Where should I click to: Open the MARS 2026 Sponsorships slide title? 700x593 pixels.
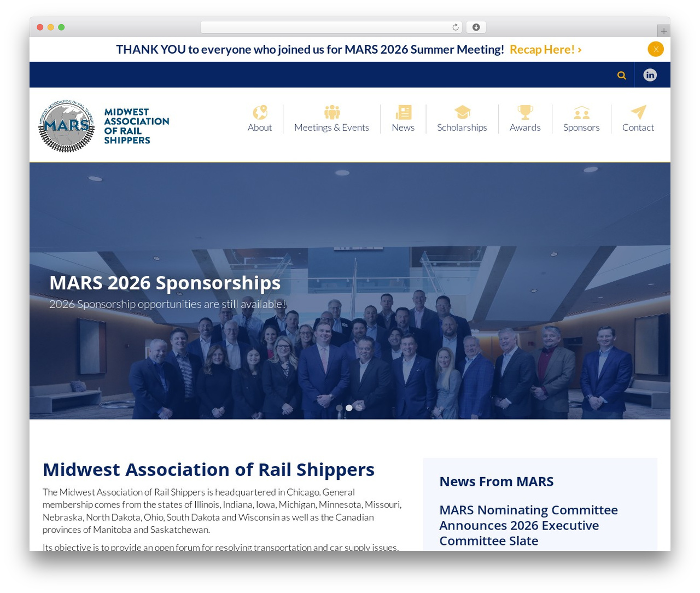click(x=165, y=283)
